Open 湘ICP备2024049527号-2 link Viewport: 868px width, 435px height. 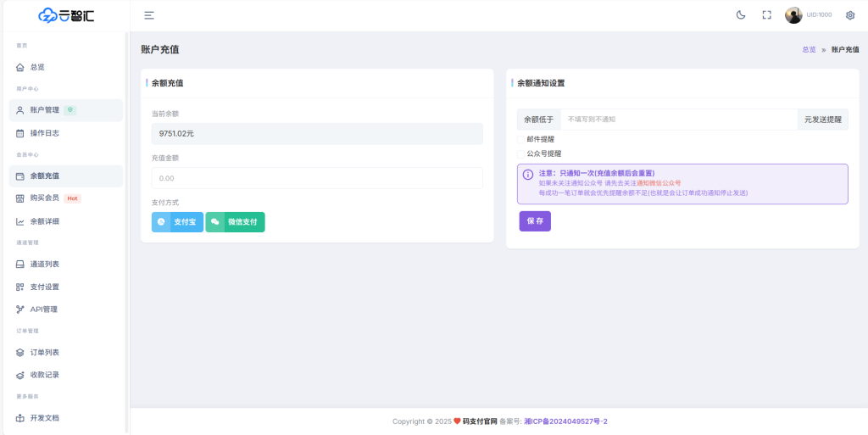tap(565, 421)
